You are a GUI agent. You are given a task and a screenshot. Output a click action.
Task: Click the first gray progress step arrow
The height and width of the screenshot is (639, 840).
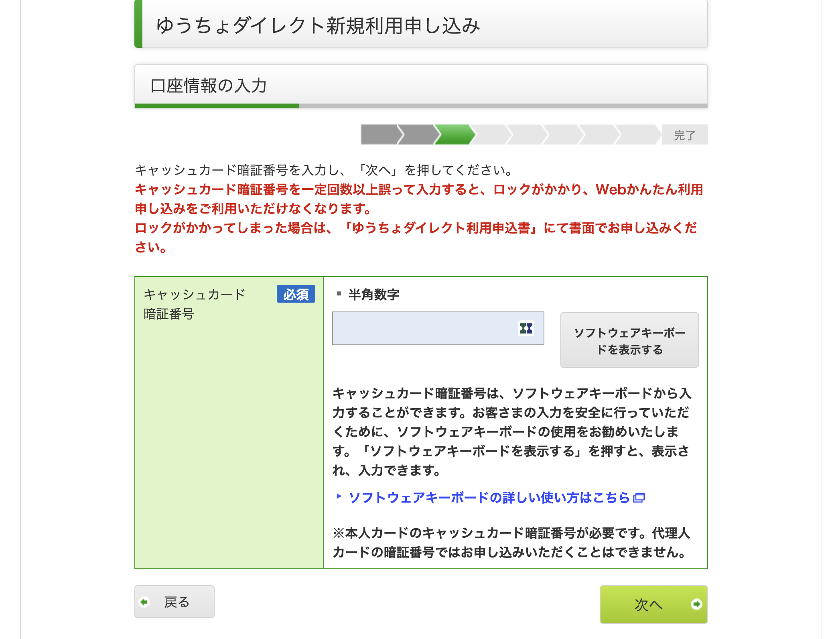point(379,134)
